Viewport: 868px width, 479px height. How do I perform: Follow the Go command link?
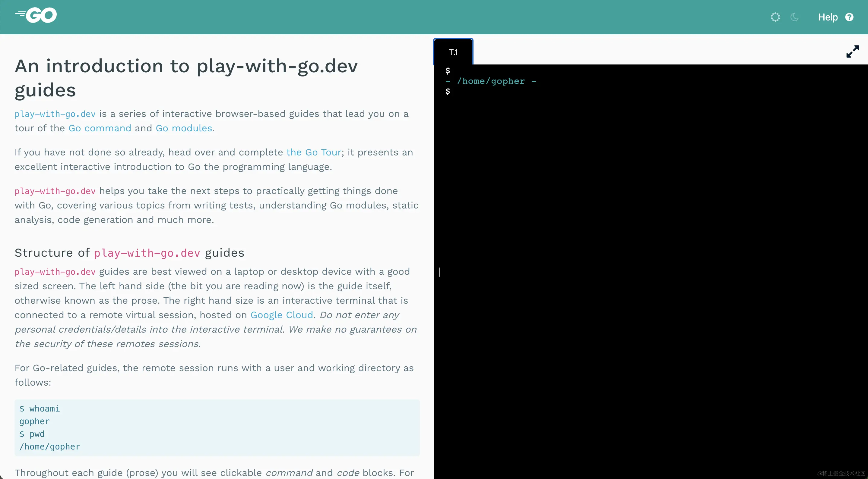[100, 128]
